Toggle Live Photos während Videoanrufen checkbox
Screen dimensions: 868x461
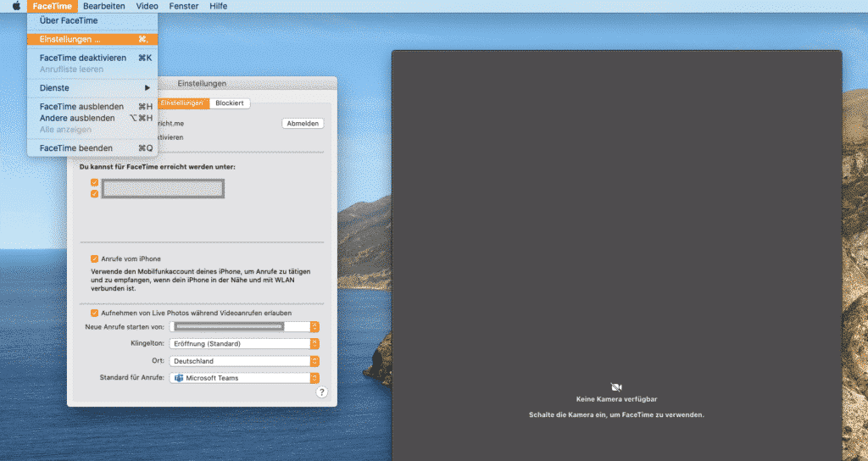[95, 314]
